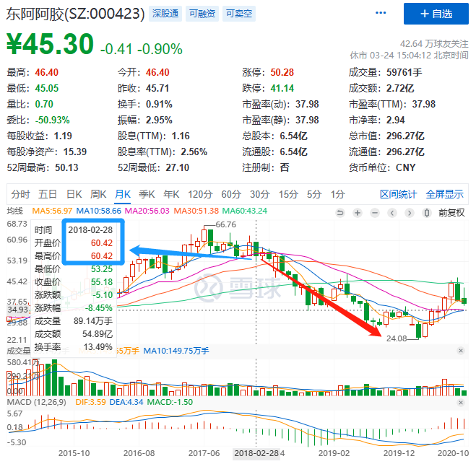476x464 pixels.
Task: Open the 区间统计 range statistics link
Action: 398,194
